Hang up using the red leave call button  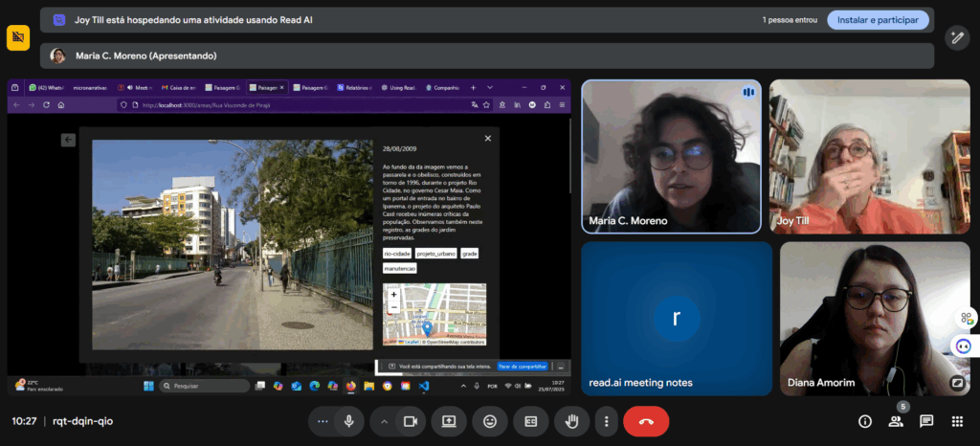pos(646,421)
